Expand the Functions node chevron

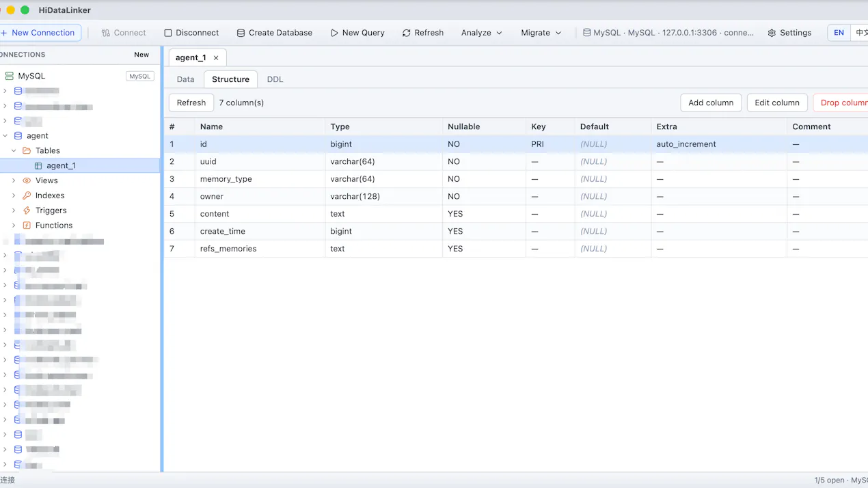pos(14,226)
